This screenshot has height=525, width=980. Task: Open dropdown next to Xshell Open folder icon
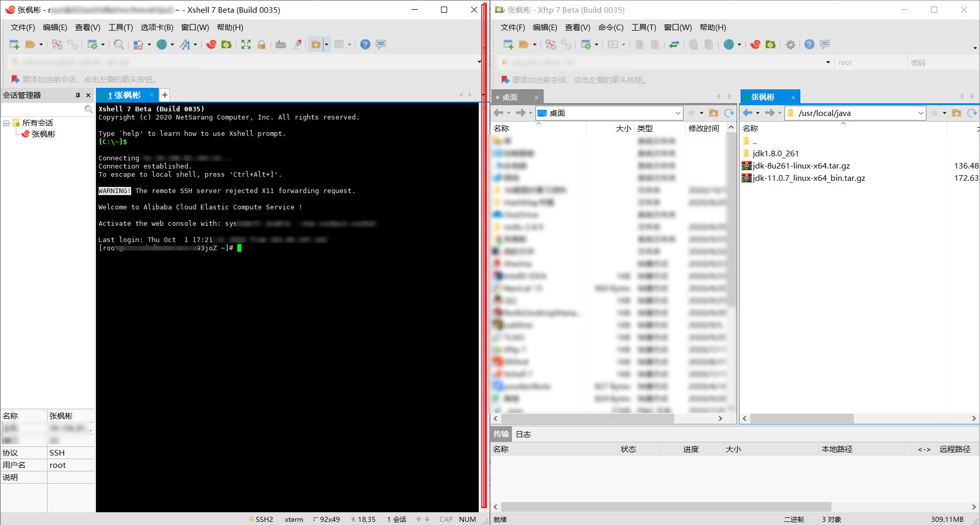point(41,45)
